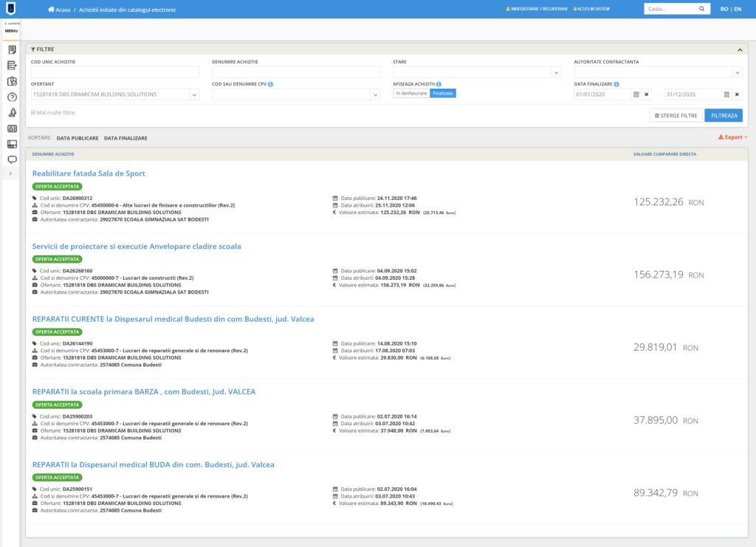756x547 pixels.
Task: Click value 156.273,19 RON
Action: 669,275
